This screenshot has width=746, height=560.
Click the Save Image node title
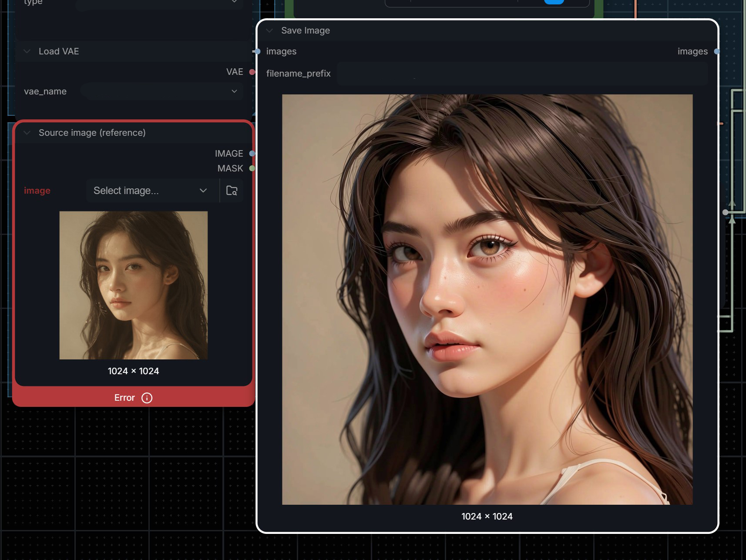[x=306, y=30]
